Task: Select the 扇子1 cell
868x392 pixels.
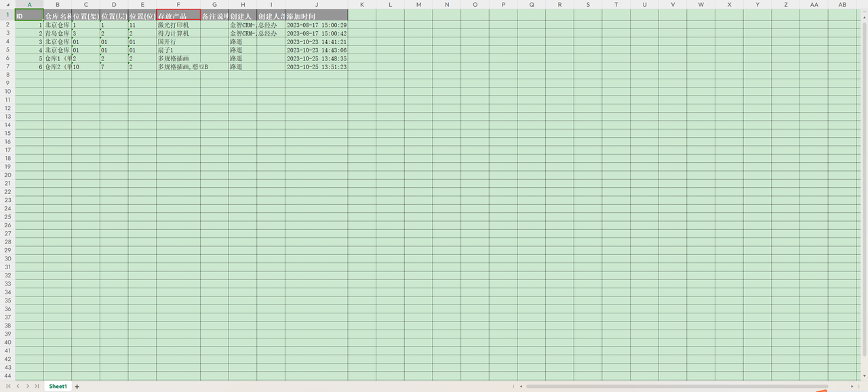Action: tap(178, 50)
